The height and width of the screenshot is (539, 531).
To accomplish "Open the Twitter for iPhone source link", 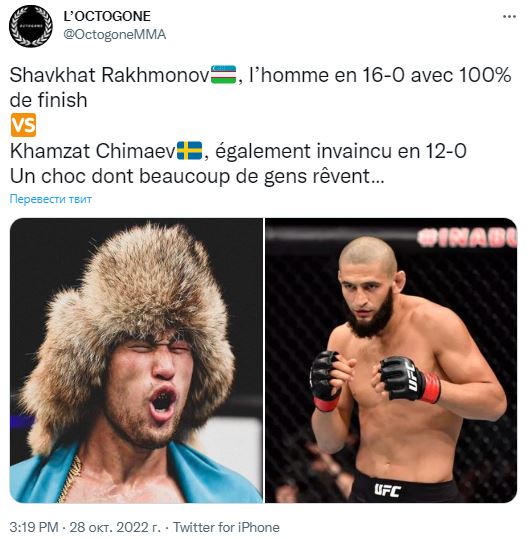I will (x=226, y=527).
